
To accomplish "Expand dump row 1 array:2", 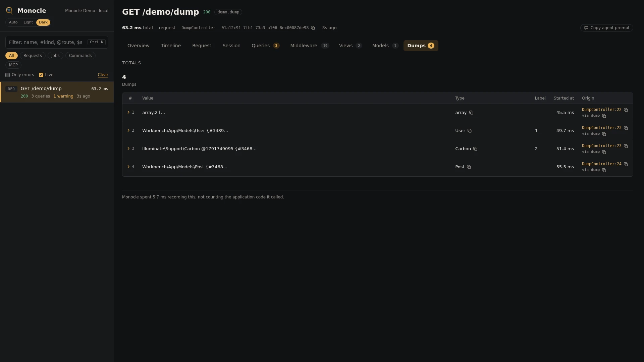I will tap(128, 112).
